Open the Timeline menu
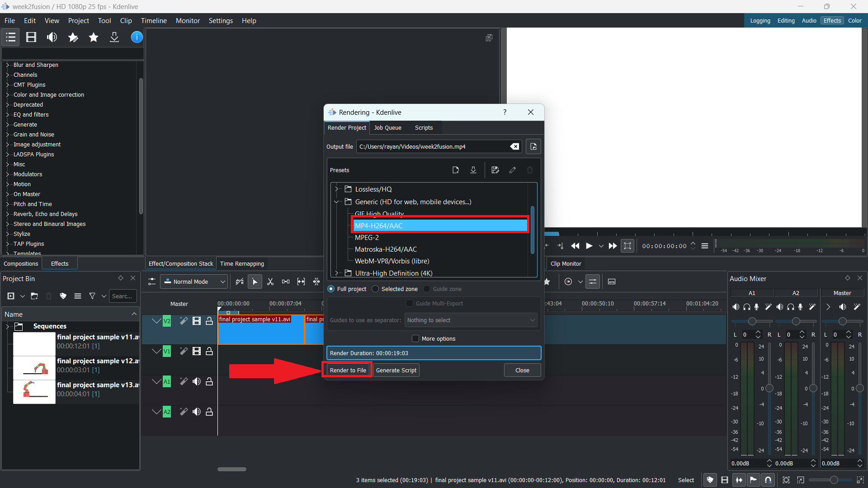This screenshot has width=868, height=488. click(x=154, y=21)
